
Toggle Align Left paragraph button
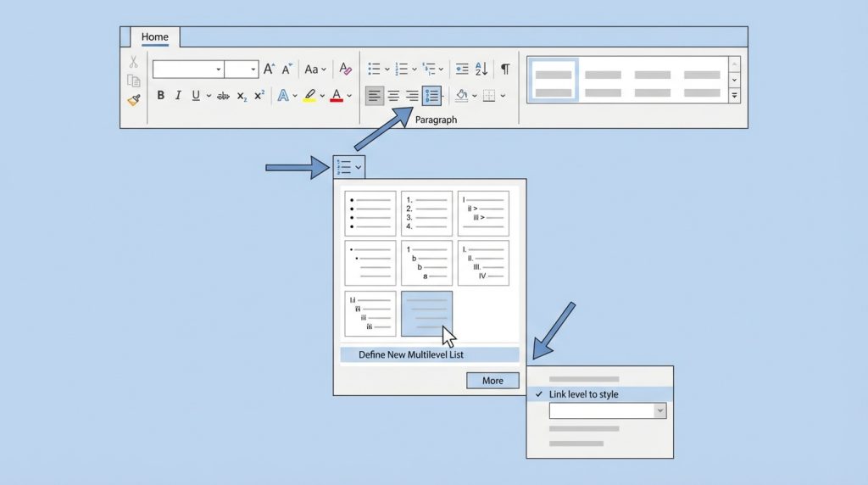click(x=374, y=96)
